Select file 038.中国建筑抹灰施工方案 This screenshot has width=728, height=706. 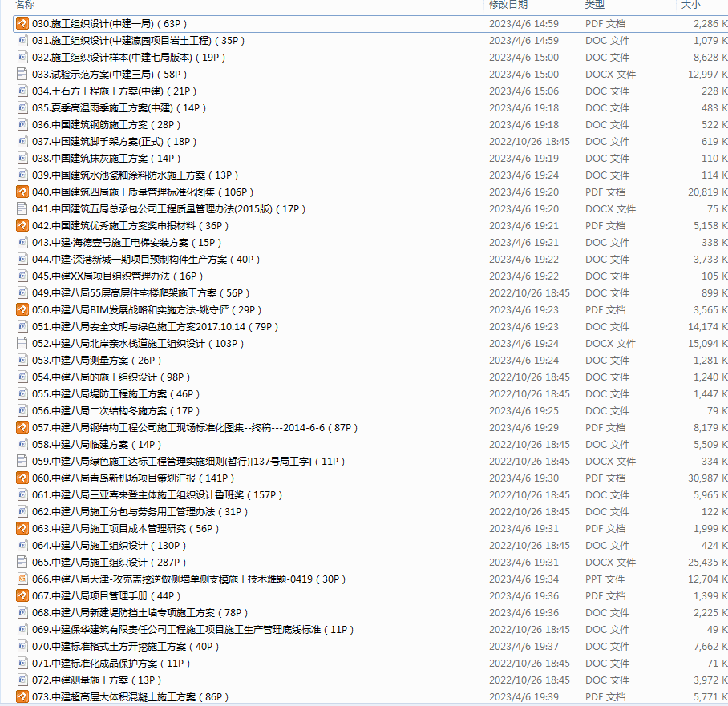107,159
